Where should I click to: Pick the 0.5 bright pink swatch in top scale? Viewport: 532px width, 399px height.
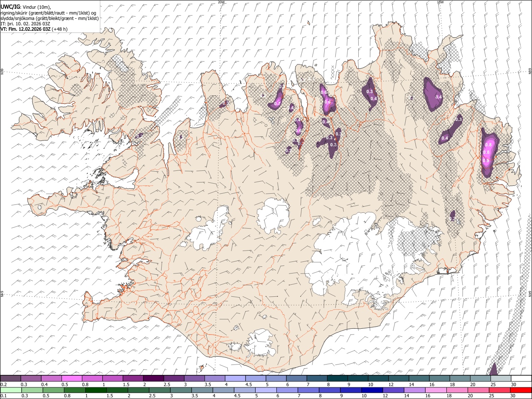(71, 378)
